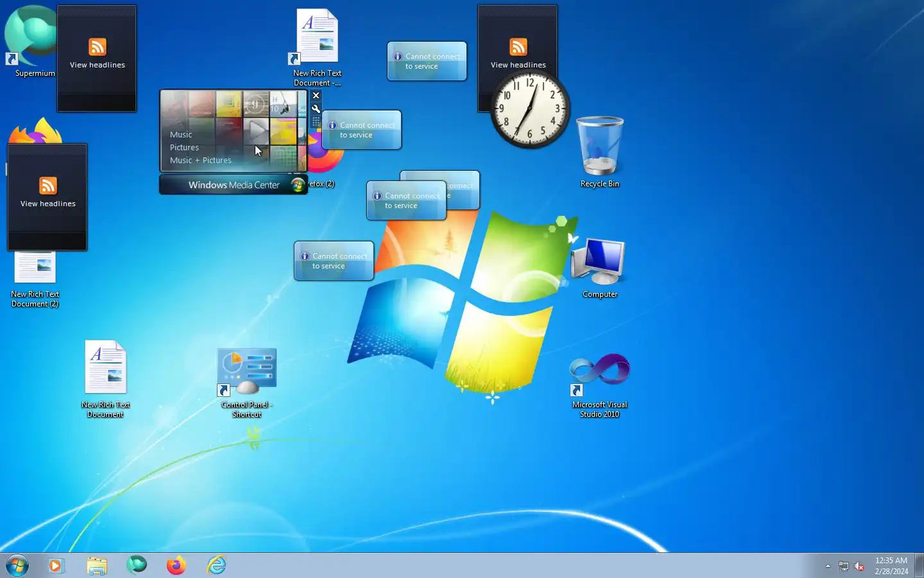Open Windows Explorer from the taskbar
The image size is (924, 578).
click(x=96, y=566)
